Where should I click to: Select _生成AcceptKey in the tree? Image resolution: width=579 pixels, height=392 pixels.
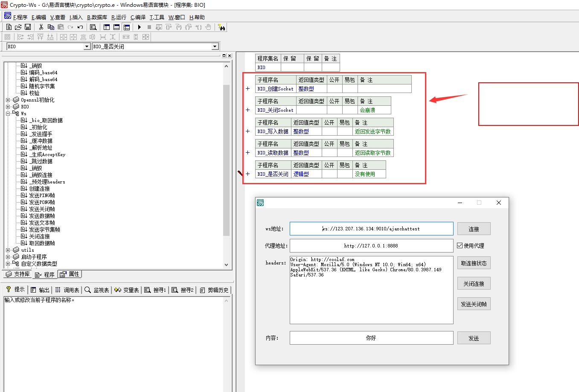pos(47,154)
